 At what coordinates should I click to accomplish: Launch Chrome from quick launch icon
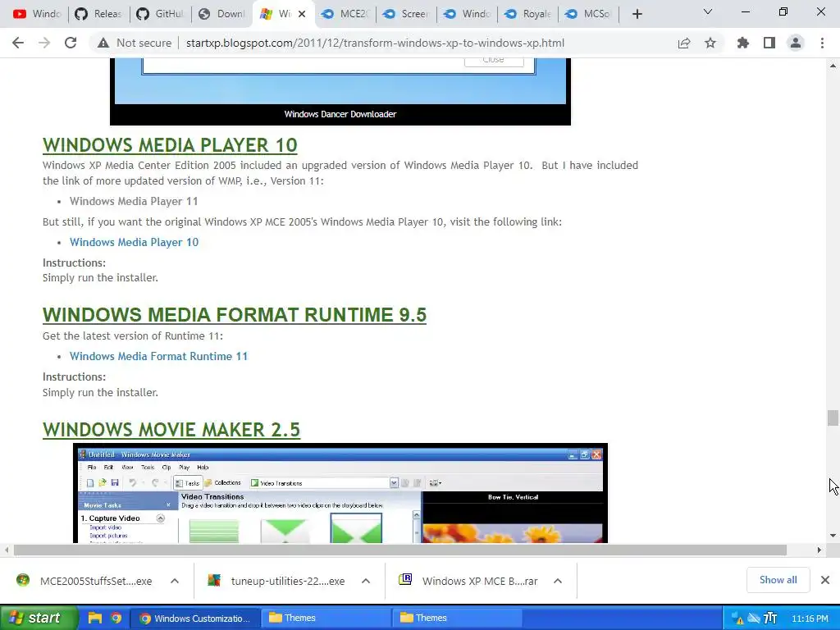click(x=116, y=618)
